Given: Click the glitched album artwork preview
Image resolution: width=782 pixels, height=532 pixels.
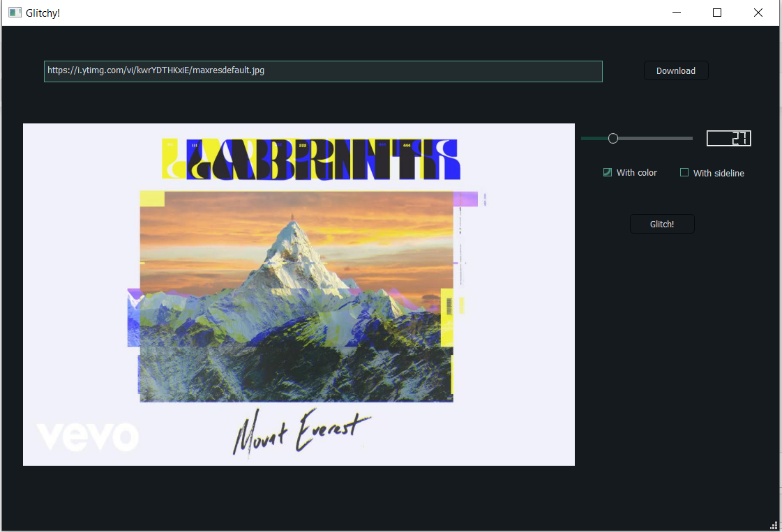Looking at the screenshot, I should (x=299, y=294).
